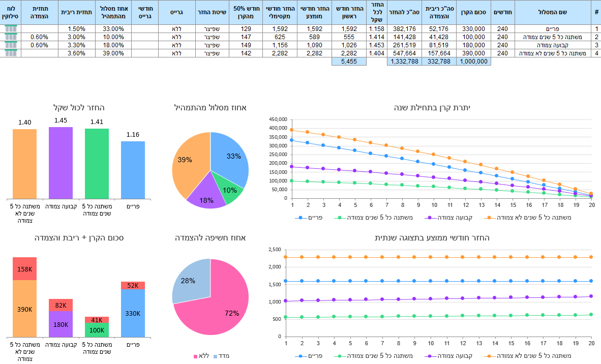This screenshot has height=364, width=601.
Task: Select the 1.50% interest forecast cell
Action: [77, 29]
